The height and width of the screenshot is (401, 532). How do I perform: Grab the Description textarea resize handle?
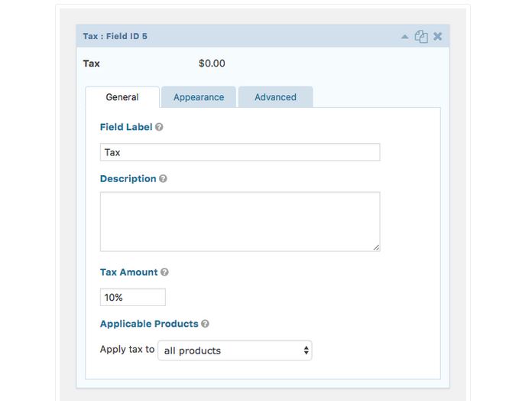tap(376, 247)
